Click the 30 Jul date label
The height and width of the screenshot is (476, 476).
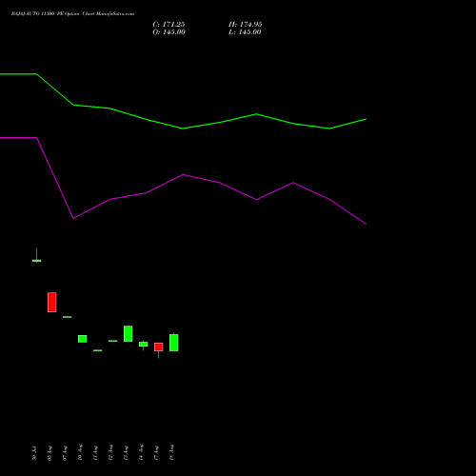[x=34, y=453]
